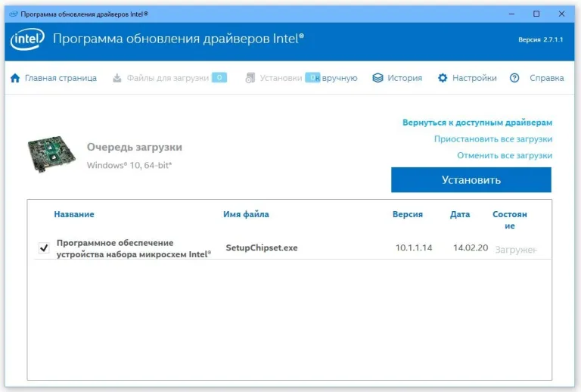Click the Help question mark icon
The image size is (581, 392).
(514, 78)
